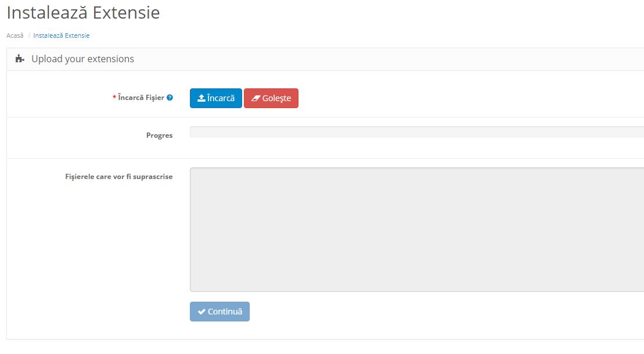Click the Upload your extensions heading text
Screen dimensions: 644x354
pos(82,59)
